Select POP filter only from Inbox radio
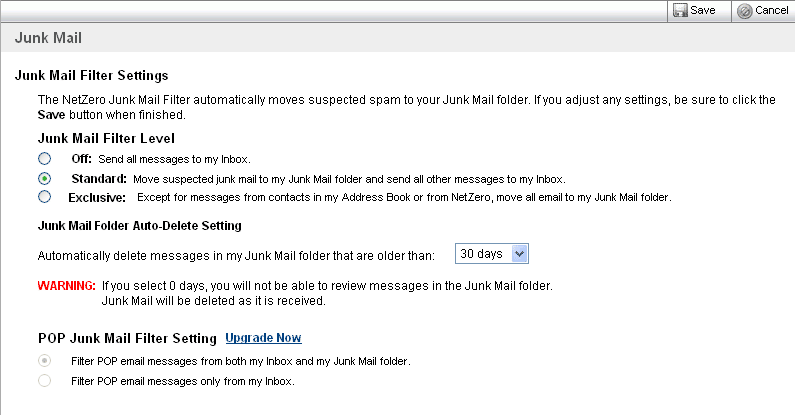Viewport: 795px width, 415px height. tap(45, 380)
